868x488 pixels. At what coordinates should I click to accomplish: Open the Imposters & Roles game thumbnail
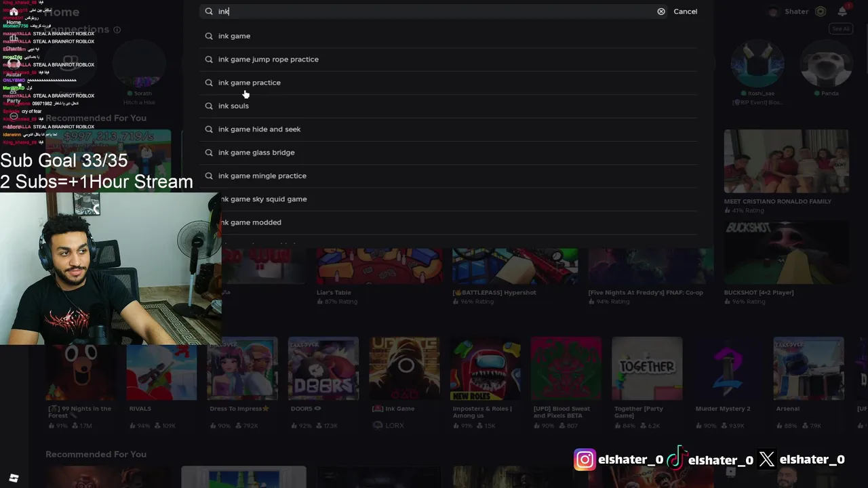point(486,369)
